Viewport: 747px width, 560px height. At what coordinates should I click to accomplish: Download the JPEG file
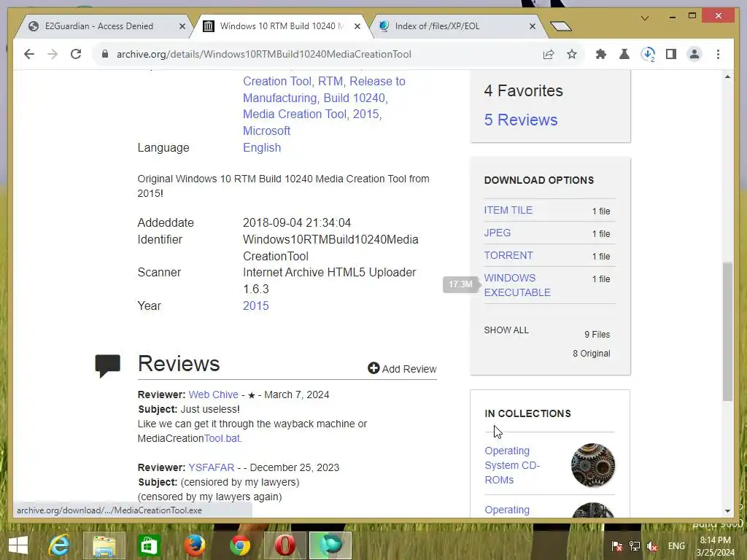[x=498, y=233]
